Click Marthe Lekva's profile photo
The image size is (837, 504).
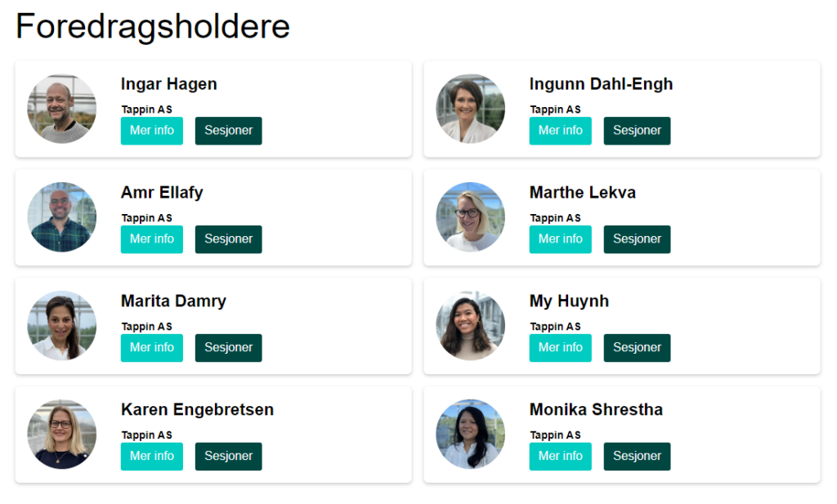click(470, 217)
